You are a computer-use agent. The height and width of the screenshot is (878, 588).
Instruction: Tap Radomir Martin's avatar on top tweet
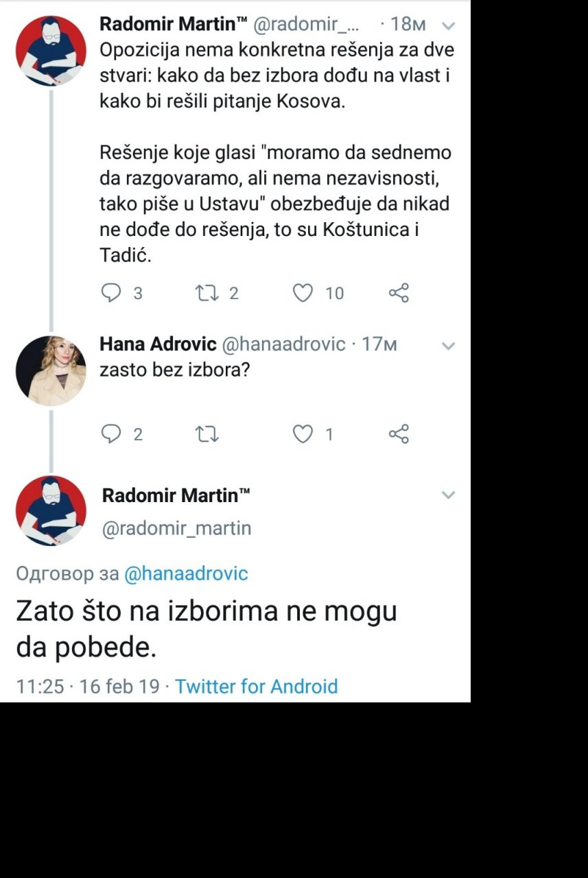point(51,50)
